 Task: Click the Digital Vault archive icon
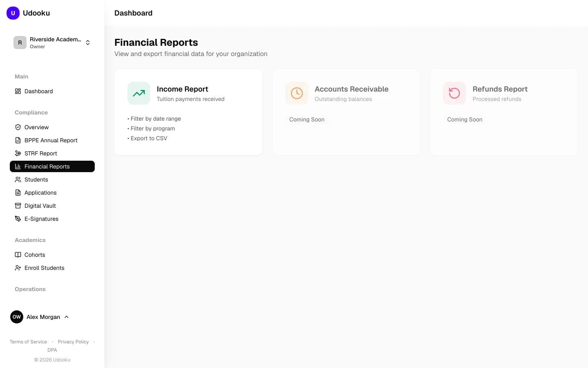[18, 206]
